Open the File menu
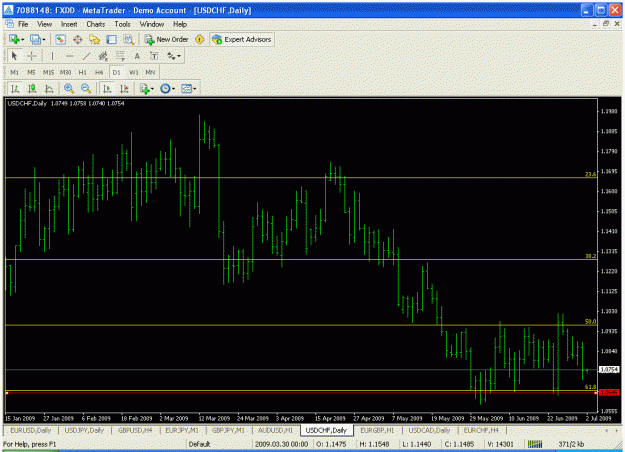625x452 pixels. [x=23, y=24]
